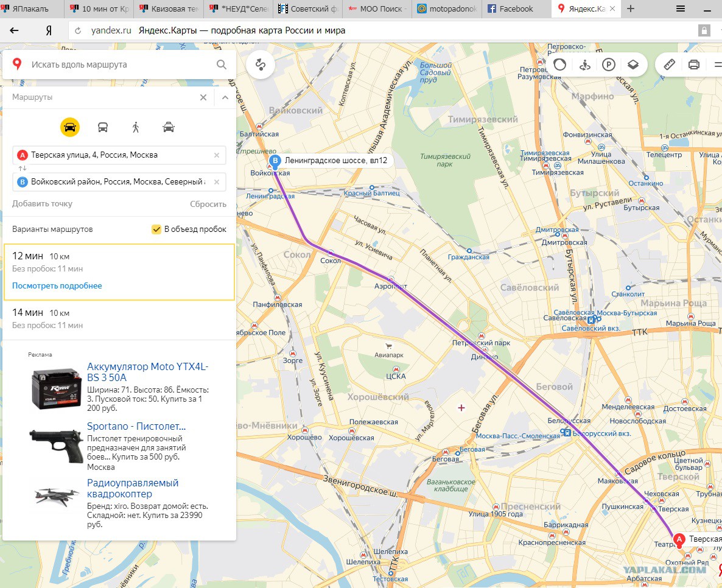Select the walking route mode icon

tap(136, 128)
